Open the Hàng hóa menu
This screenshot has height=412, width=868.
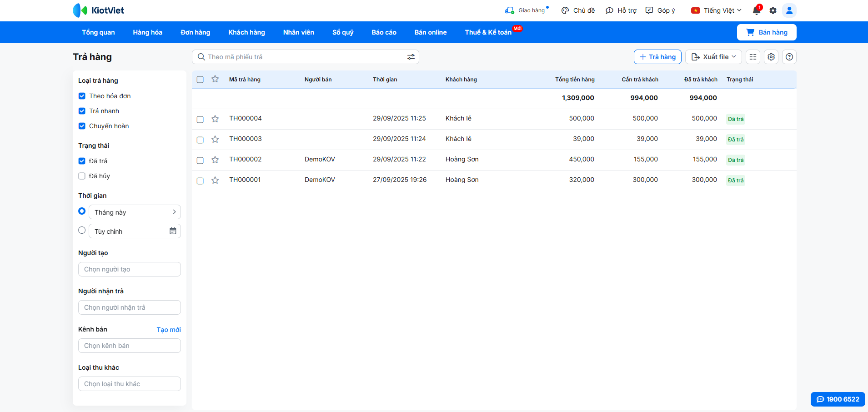(x=147, y=32)
